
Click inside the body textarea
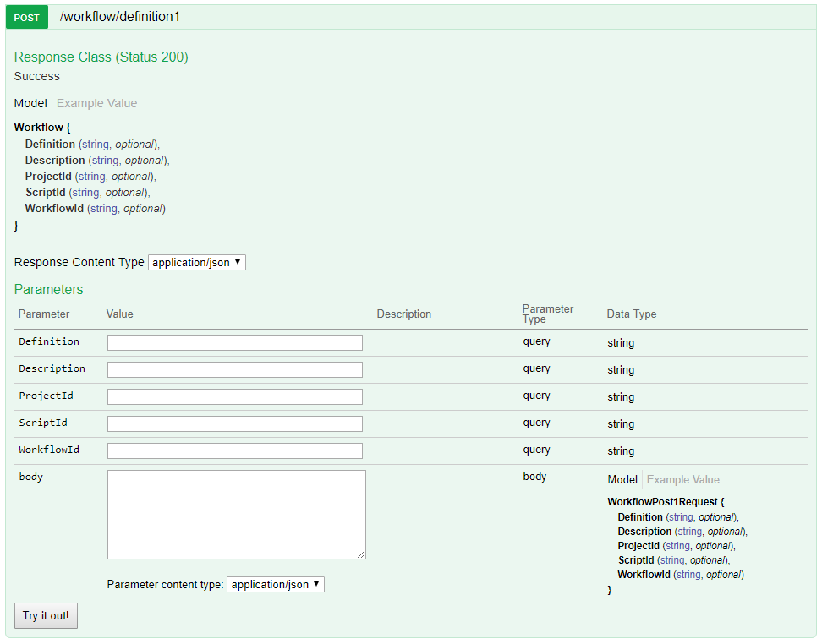pyautogui.click(x=236, y=514)
